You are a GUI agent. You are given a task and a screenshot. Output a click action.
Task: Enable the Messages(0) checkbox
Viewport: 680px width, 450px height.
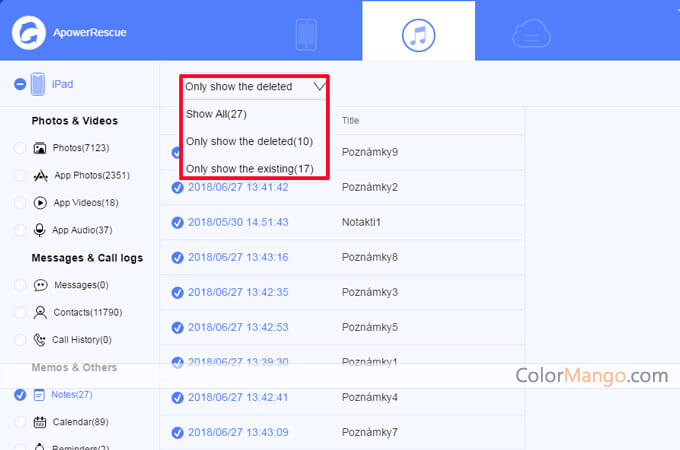point(20,285)
